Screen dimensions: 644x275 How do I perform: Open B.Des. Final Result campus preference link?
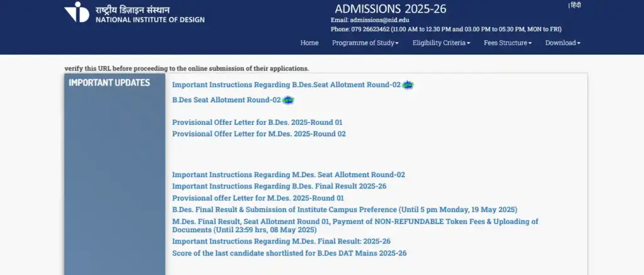coord(345,209)
